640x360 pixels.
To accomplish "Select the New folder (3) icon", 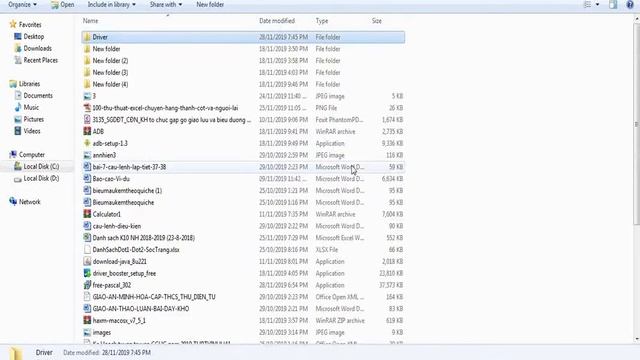I will click(87, 73).
